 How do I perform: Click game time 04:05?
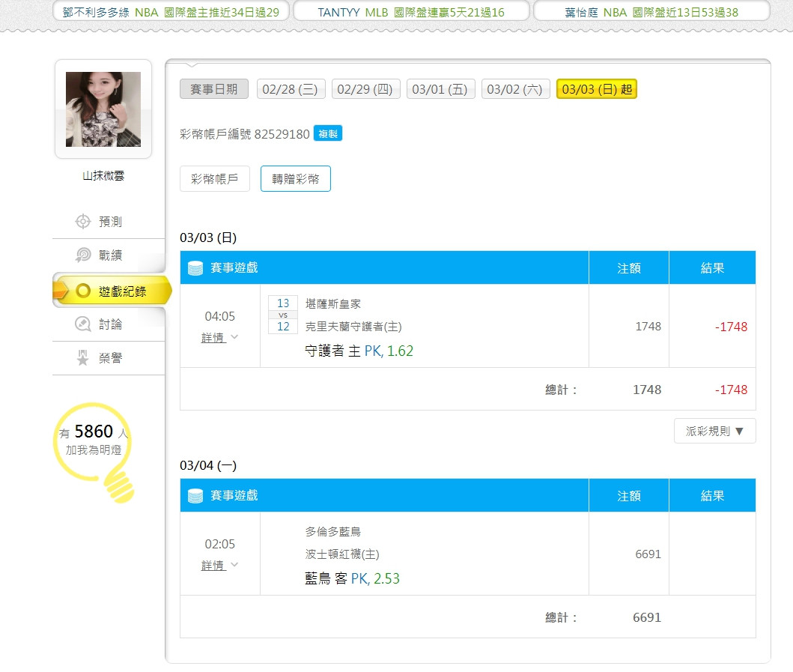coord(219,316)
